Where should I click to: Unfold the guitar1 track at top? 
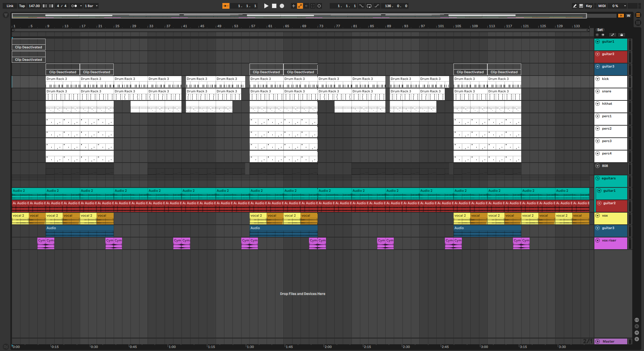598,42
